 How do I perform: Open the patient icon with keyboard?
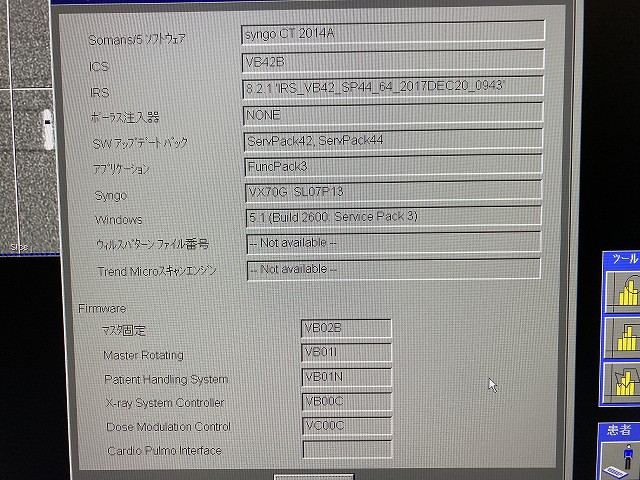coord(621,460)
